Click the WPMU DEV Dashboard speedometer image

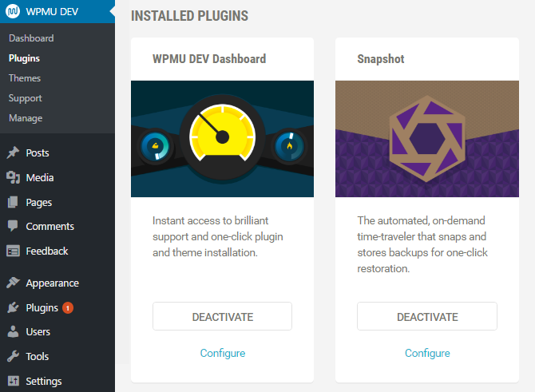click(x=223, y=139)
